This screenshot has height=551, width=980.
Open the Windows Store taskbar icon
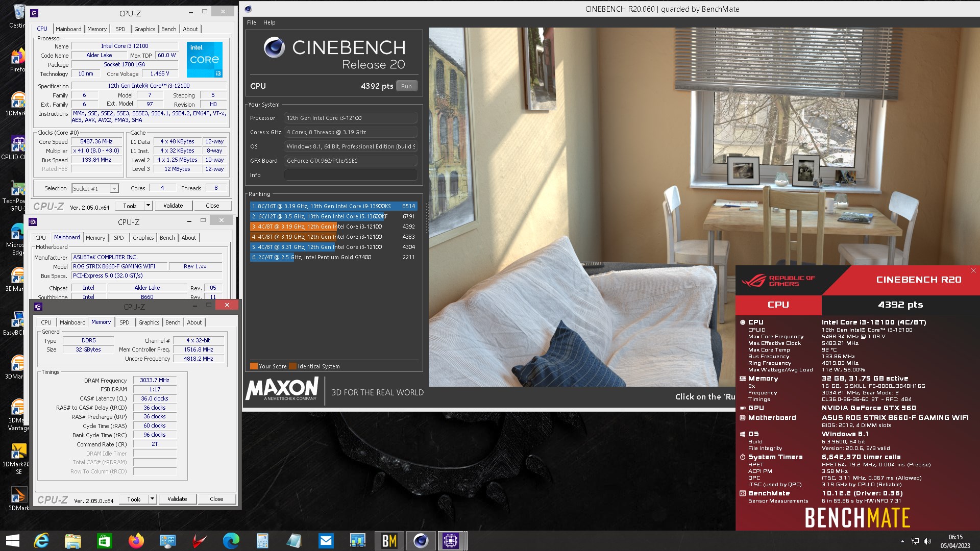point(105,541)
